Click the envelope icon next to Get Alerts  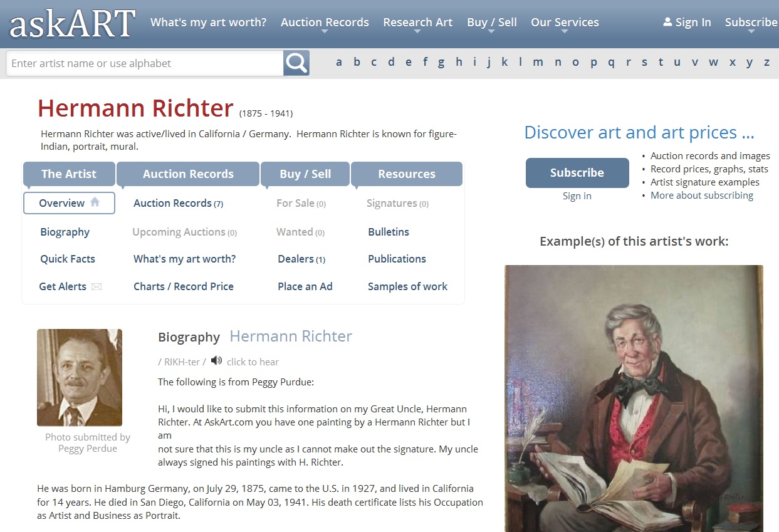[x=97, y=287]
